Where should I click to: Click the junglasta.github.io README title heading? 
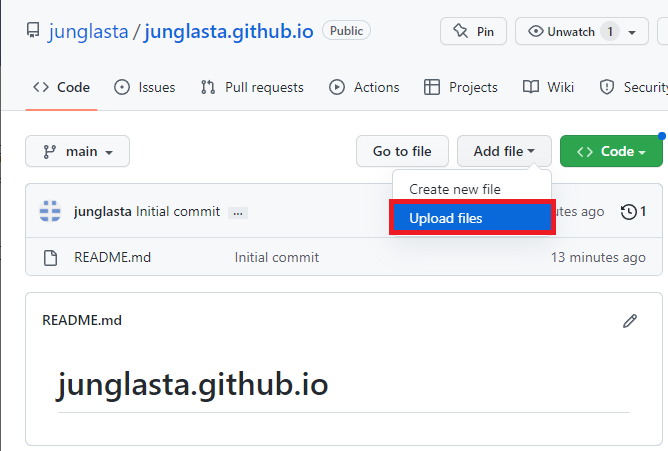coord(193,385)
